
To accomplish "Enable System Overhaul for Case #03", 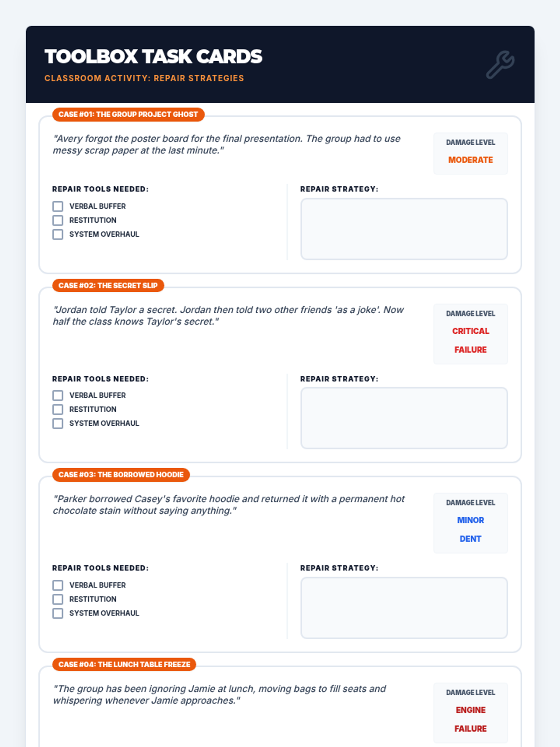I will 58,613.
